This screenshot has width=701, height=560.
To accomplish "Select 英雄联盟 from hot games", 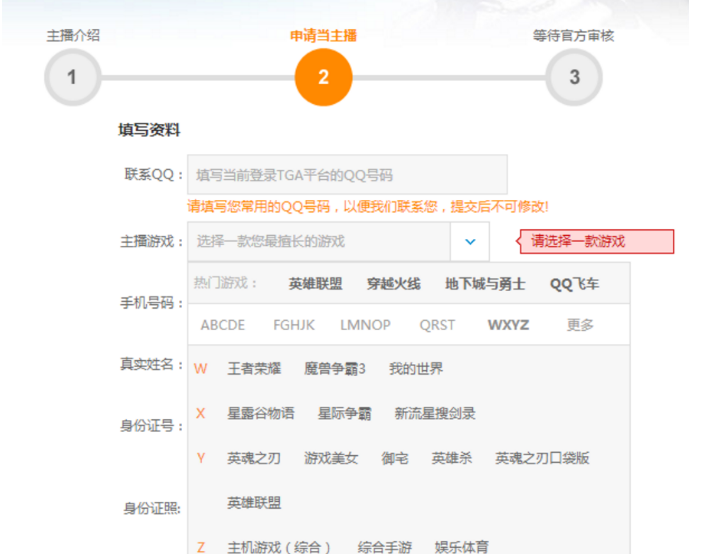I will point(315,284).
